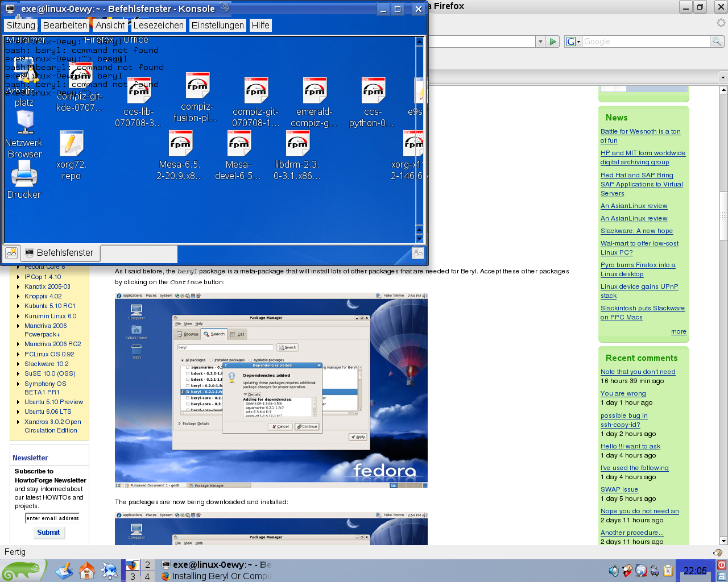
Task: Select the Mesa-devel-6.5... rpm icon
Action: [x=238, y=155]
